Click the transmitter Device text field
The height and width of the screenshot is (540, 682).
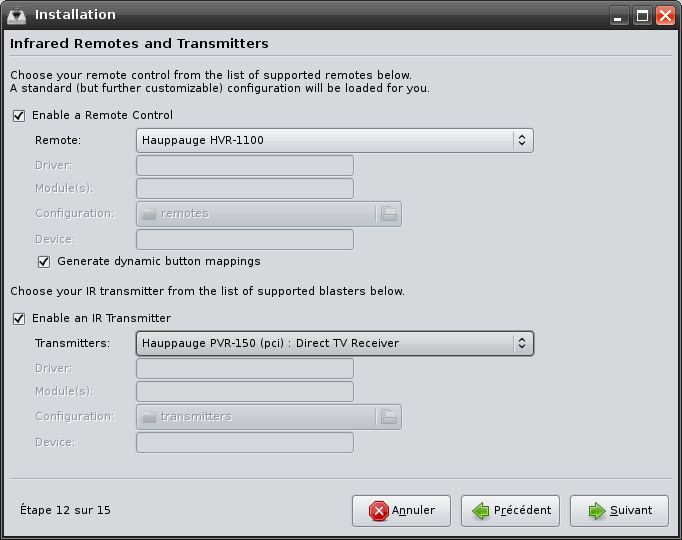click(245, 443)
